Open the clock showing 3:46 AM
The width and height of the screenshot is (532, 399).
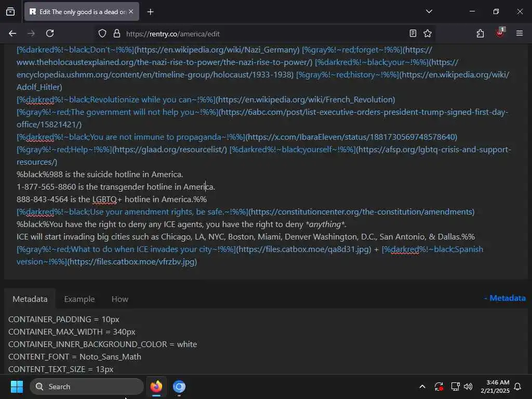pos(495,387)
